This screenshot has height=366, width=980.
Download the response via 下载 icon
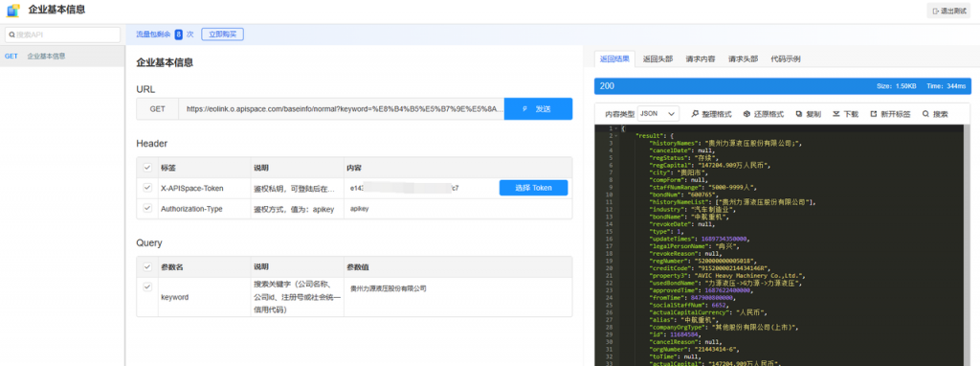[836, 114]
